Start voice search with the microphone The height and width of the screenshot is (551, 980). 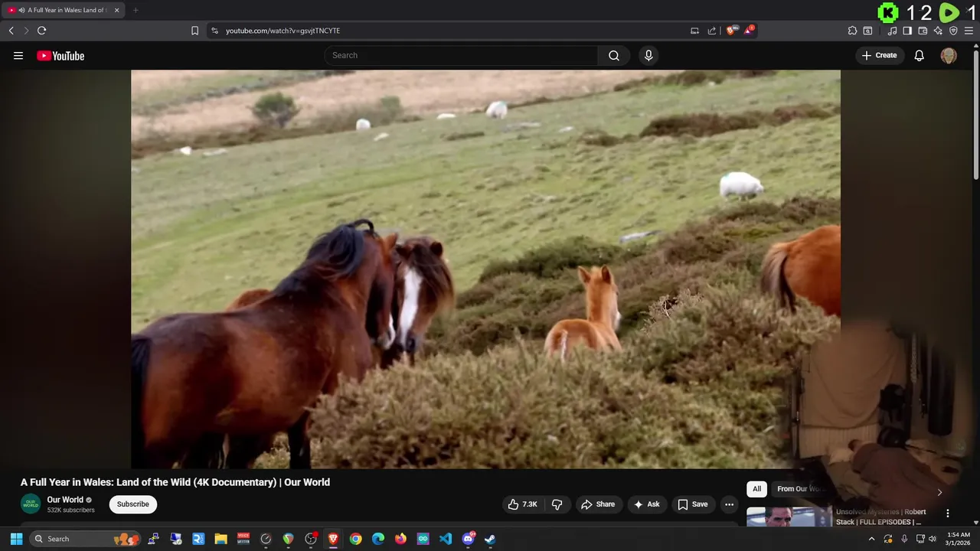coord(648,55)
